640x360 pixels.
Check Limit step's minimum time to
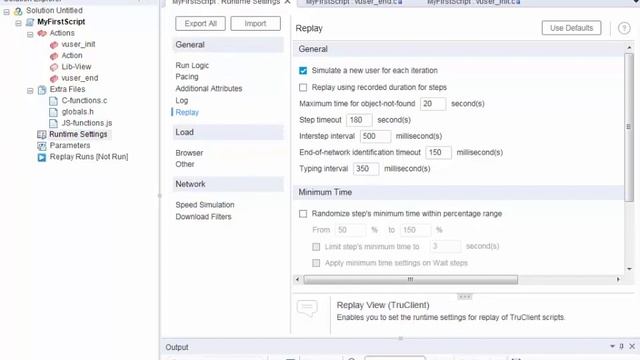[316, 247]
